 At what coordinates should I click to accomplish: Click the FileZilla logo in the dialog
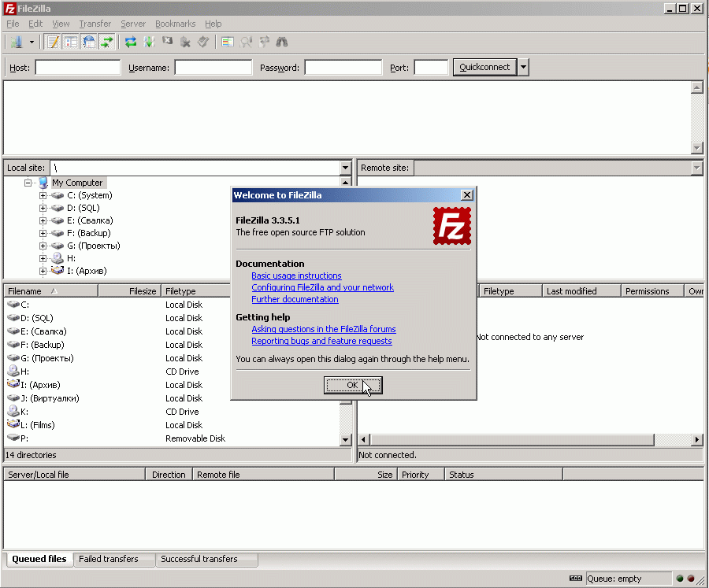point(451,226)
